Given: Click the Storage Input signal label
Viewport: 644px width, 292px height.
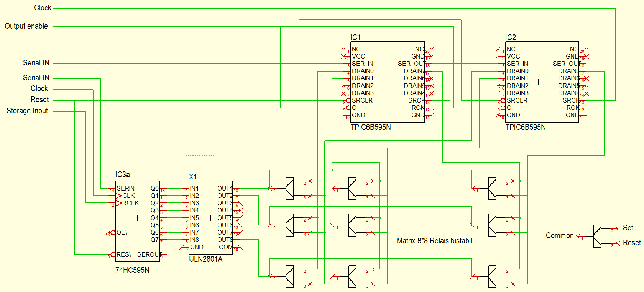Looking at the screenshot, I should (27, 111).
